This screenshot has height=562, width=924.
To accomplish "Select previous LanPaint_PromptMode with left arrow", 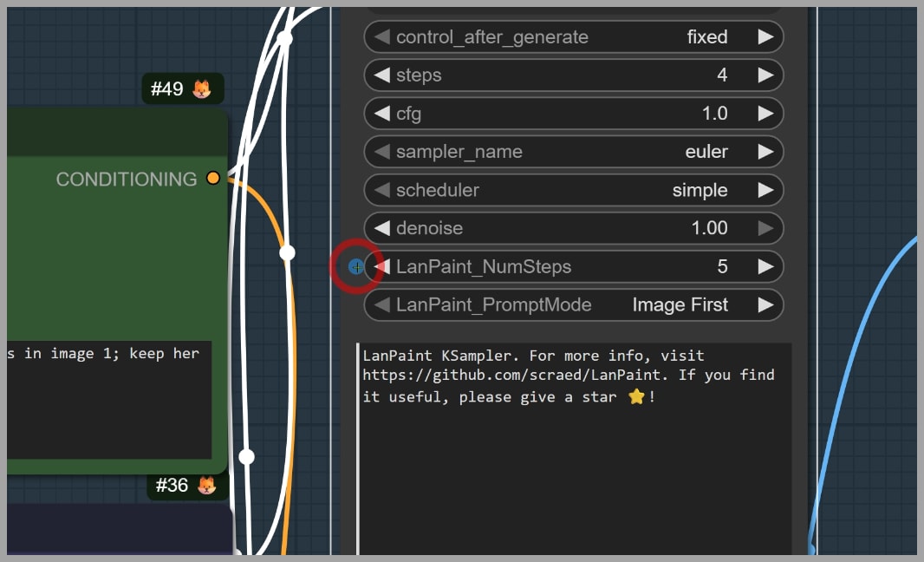I will [381, 304].
